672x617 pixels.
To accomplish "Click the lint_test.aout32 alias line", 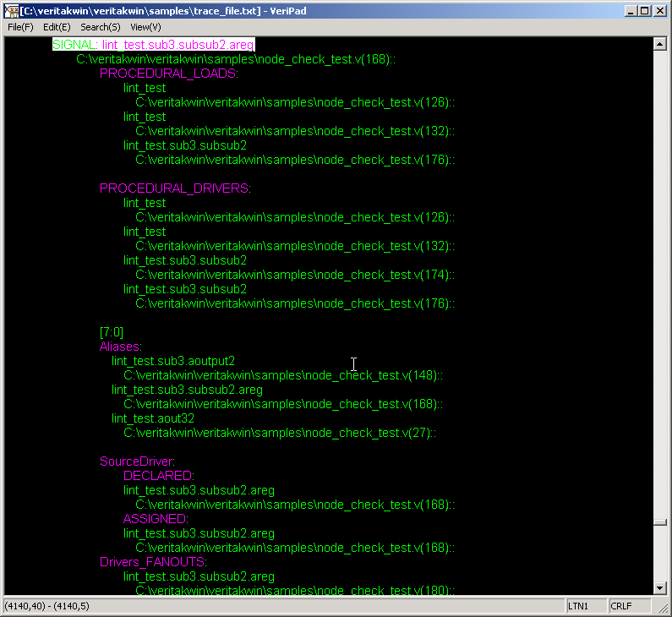I will coord(153,418).
